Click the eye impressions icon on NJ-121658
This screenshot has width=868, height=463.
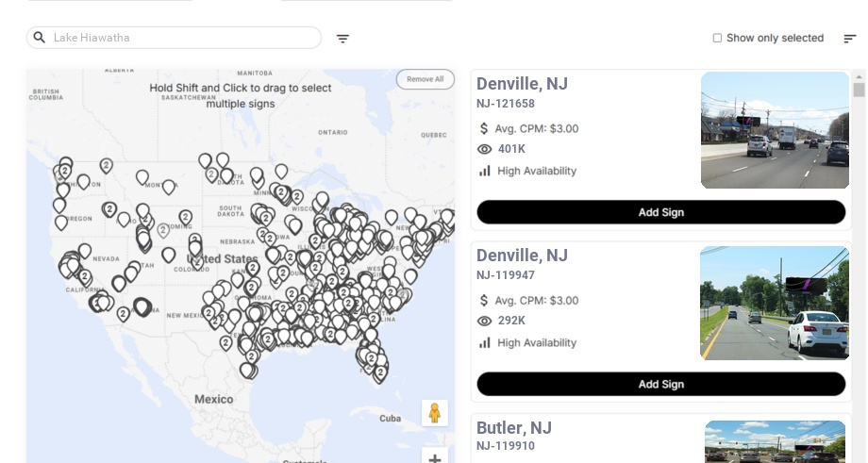(x=485, y=149)
